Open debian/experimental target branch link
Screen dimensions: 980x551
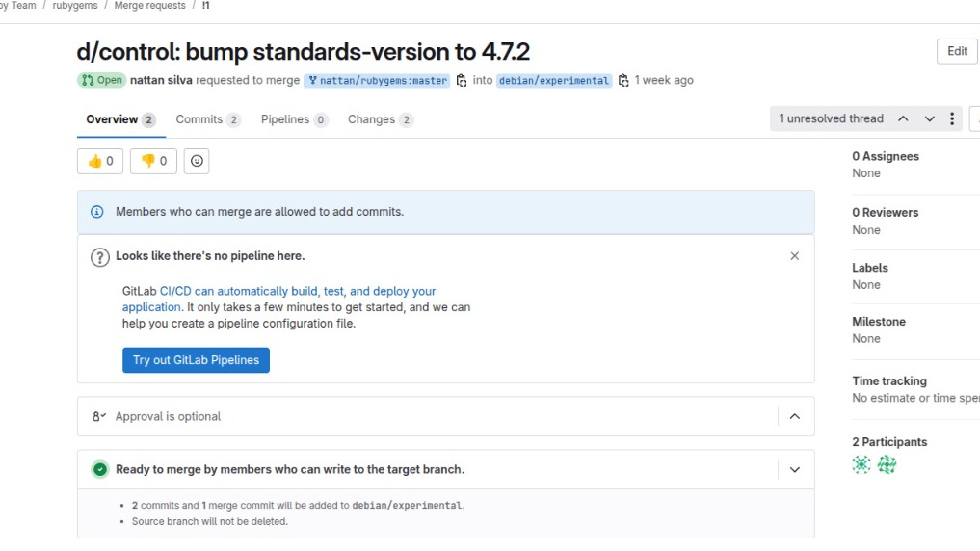554,81
